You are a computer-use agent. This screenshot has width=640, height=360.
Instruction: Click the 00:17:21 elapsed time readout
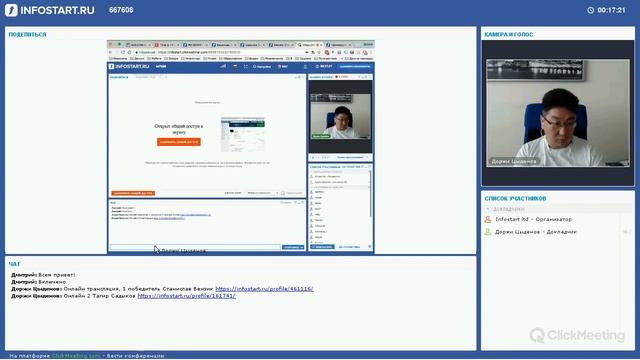point(611,10)
